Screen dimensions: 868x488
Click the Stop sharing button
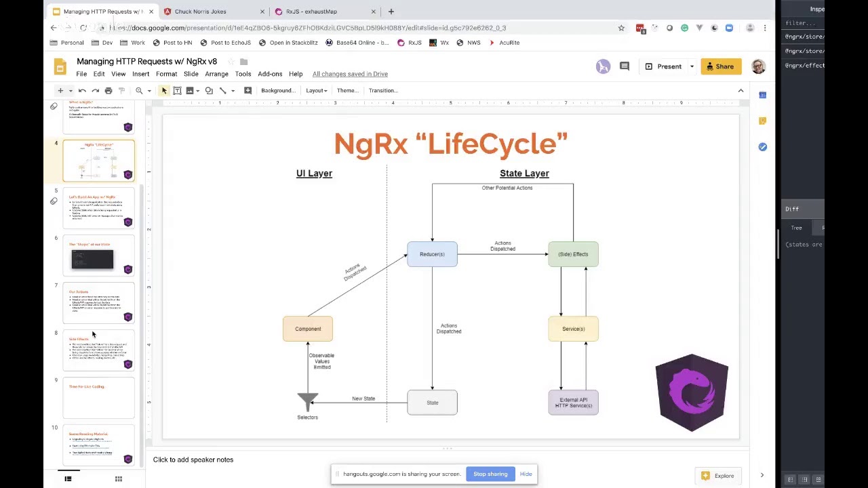pos(490,474)
